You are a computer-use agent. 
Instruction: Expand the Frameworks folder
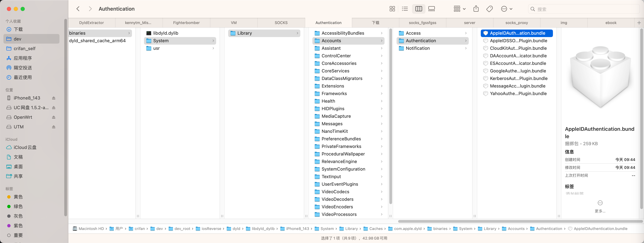[x=382, y=94]
